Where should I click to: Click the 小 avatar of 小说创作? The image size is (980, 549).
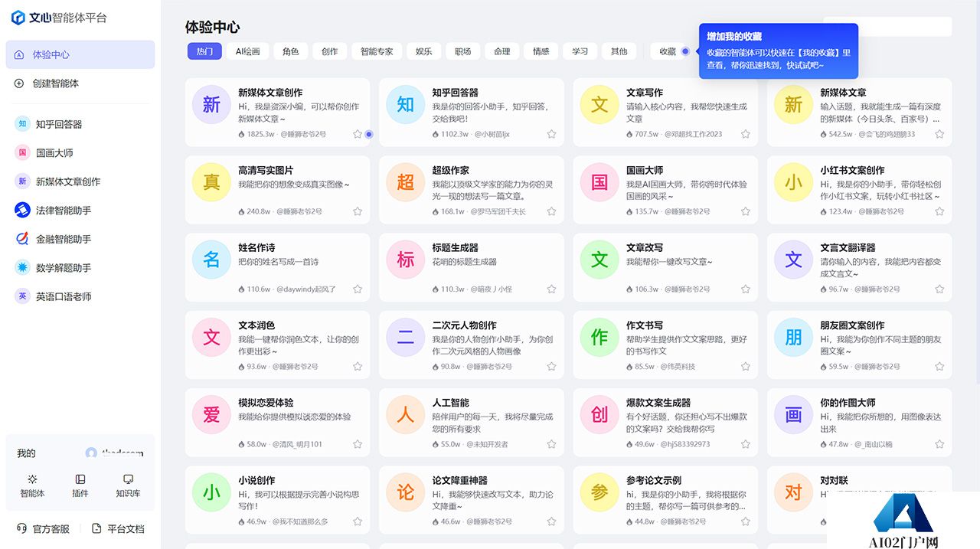point(211,492)
